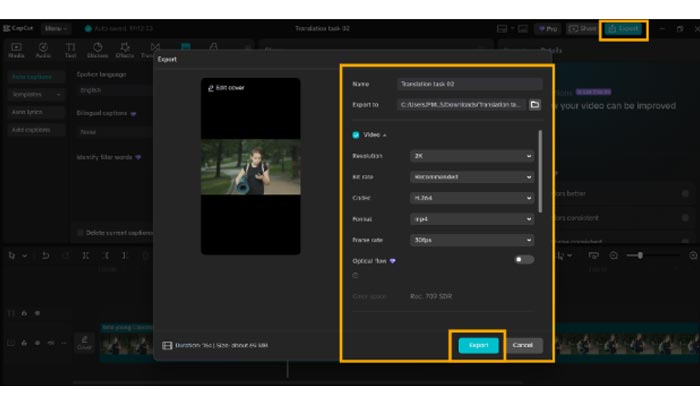Viewport: 700px width, 400px height.
Task: Click the Cover button on timeline track
Action: click(x=85, y=343)
